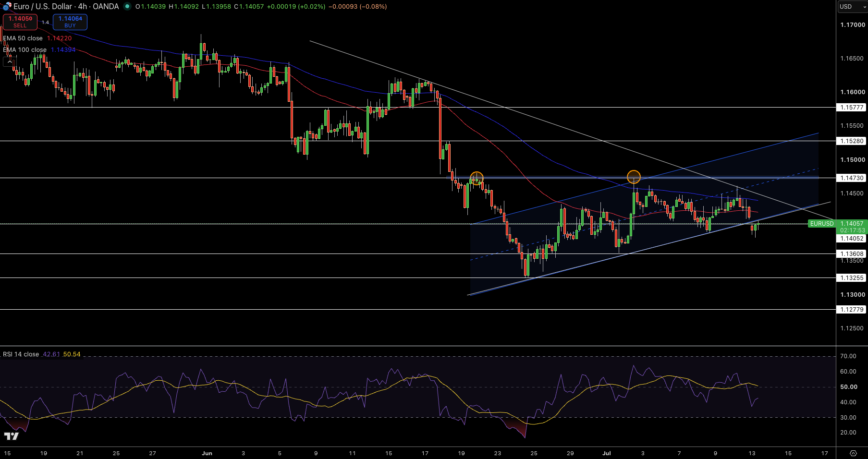Select the orange circle marker near Jun 20
Viewport: 868px width, 459px height.
pyautogui.click(x=477, y=178)
